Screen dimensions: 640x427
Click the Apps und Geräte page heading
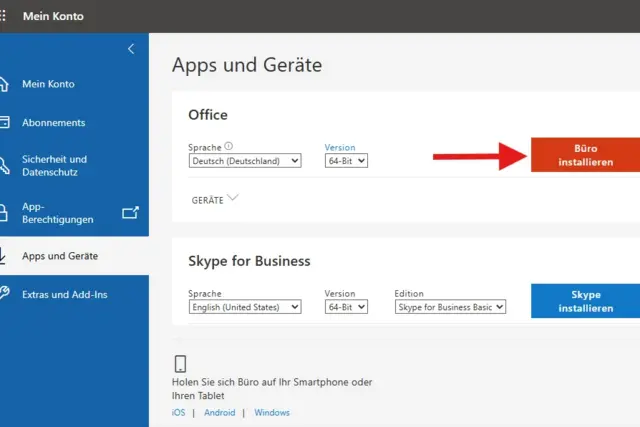coord(247,65)
